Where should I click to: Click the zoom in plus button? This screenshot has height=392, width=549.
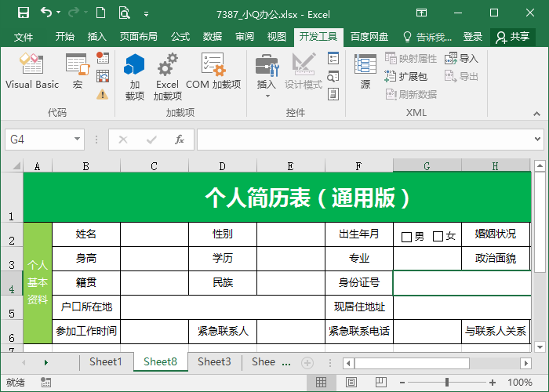point(493,383)
